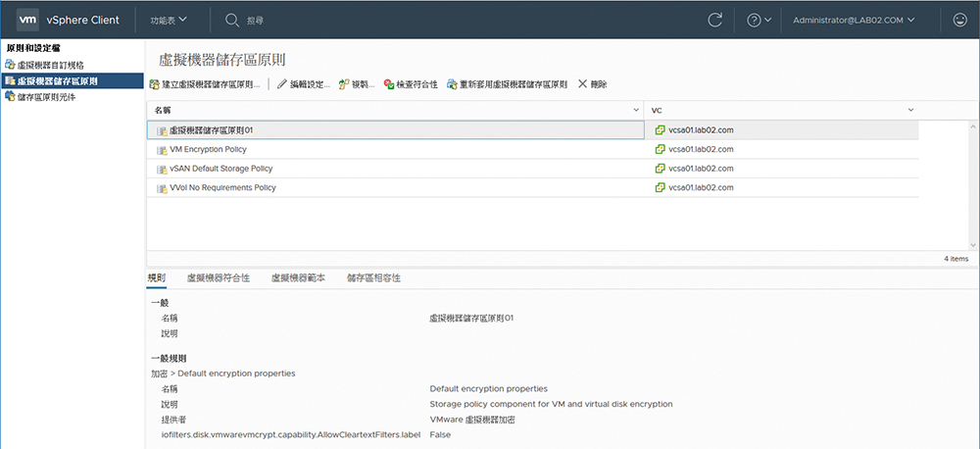Click the 虛擬機器自訂規格 sidebar icon

click(x=10, y=65)
